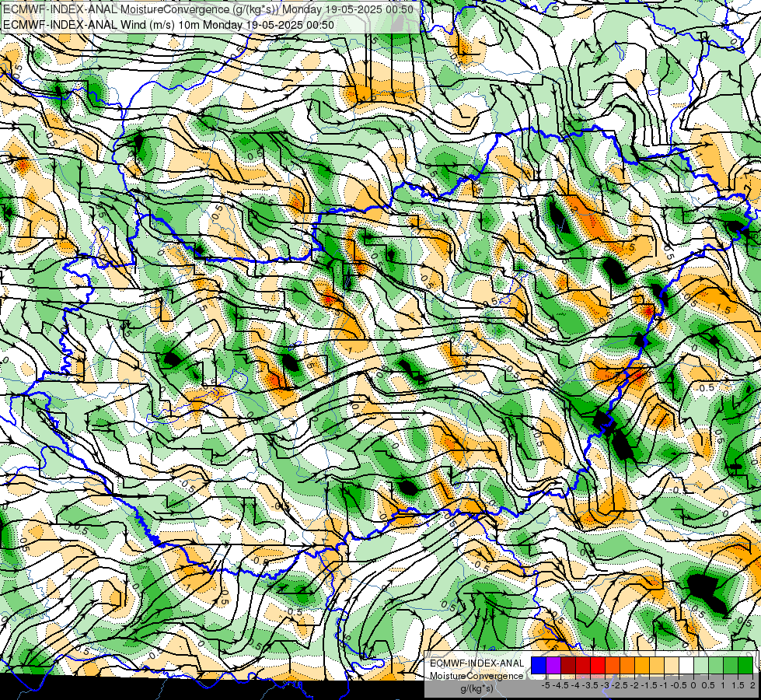Click the Wind 10m title line

click(x=169, y=24)
